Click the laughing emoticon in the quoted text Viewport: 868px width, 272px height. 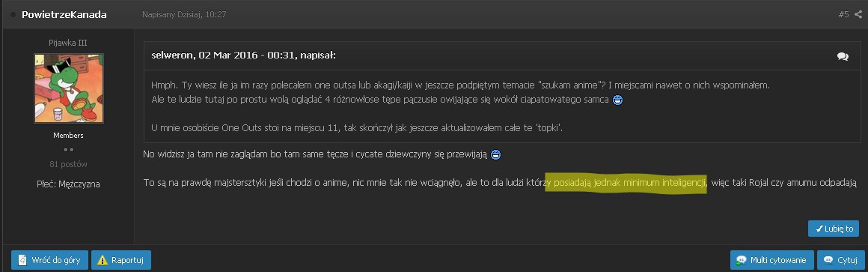click(617, 100)
